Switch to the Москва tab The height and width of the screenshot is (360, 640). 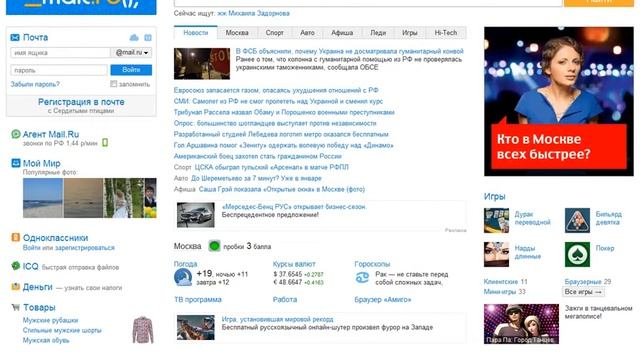(237, 33)
